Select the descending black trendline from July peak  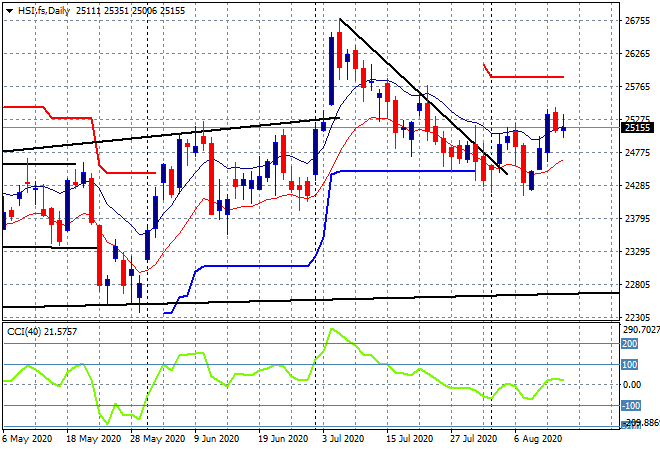pyautogui.click(x=421, y=94)
